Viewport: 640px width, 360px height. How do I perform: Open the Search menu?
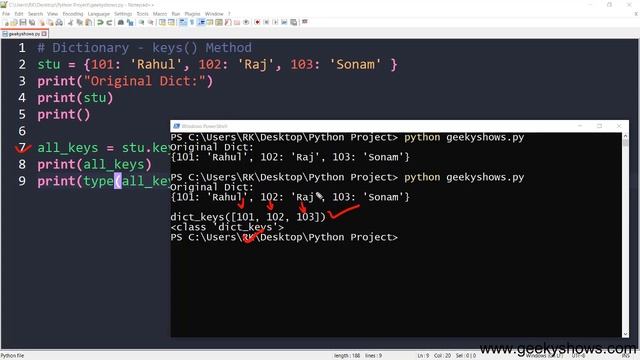coord(36,14)
